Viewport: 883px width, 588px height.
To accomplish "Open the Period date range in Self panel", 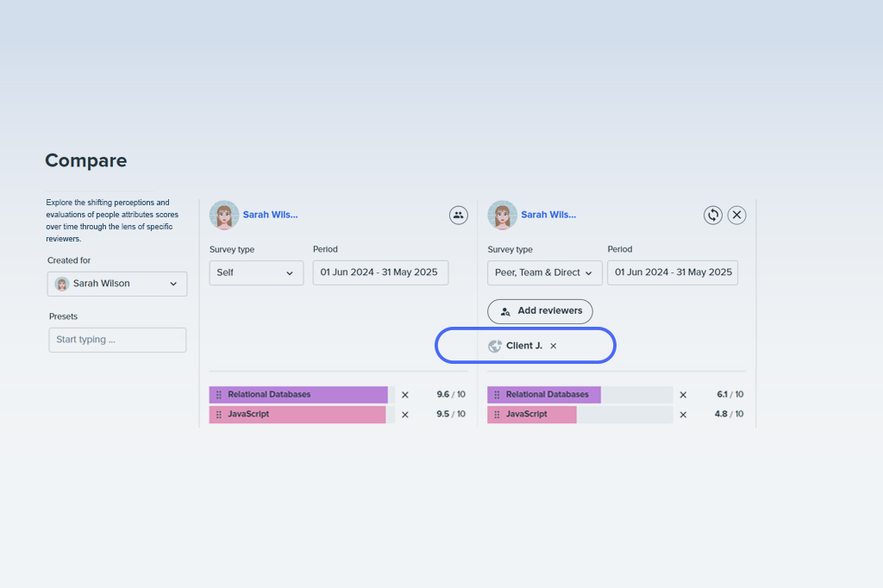I will point(380,272).
